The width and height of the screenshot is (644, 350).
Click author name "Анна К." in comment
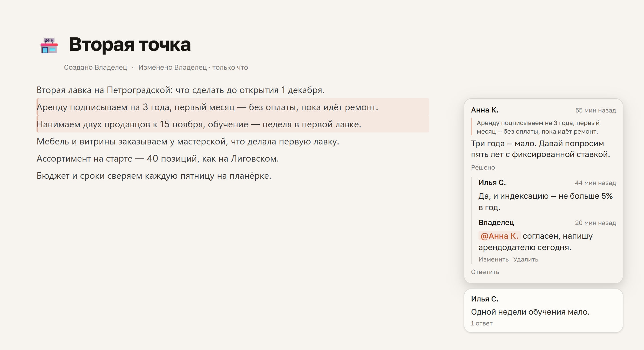click(485, 110)
